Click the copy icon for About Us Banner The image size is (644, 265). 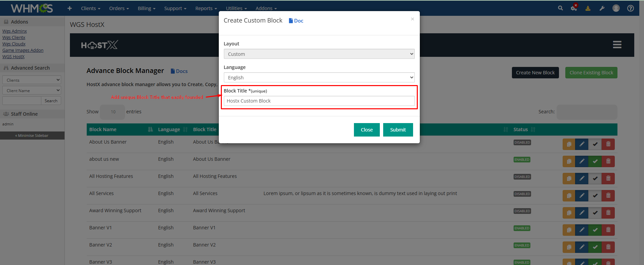569,144
